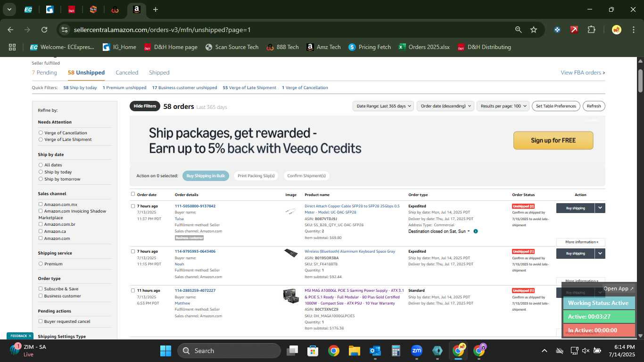Open Pricing Fetch bookmark
Viewport: 644px width, 362px height.
[370, 47]
